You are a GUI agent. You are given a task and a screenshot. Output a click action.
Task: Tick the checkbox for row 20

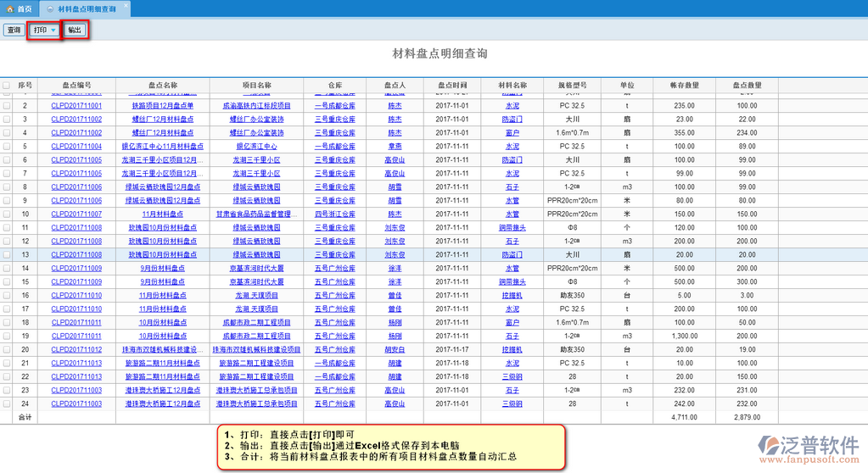coord(7,349)
